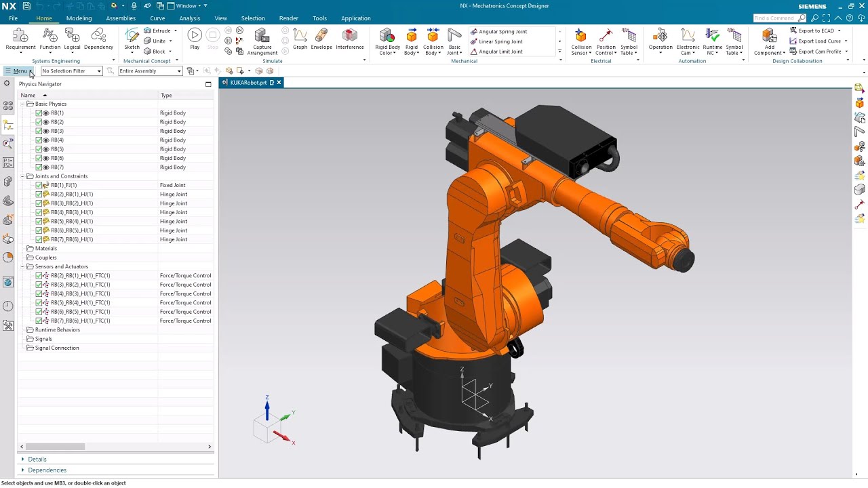Image resolution: width=868 pixels, height=488 pixels.
Task: Switch to the Curve tab
Action: (x=157, y=18)
